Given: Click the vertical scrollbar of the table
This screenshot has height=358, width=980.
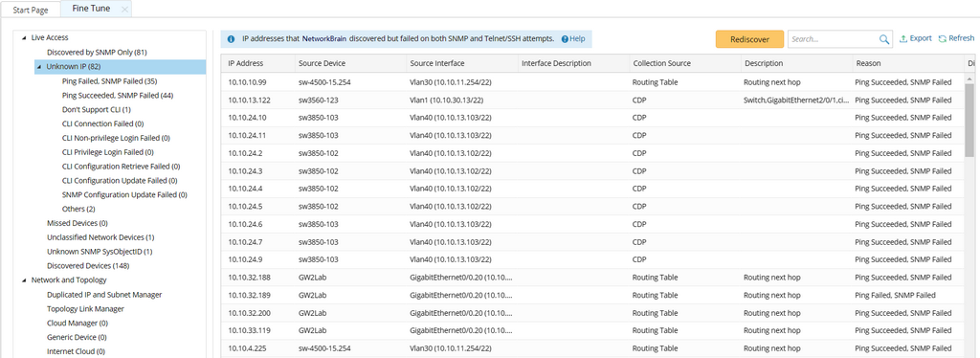Looking at the screenshot, I should (969, 119).
